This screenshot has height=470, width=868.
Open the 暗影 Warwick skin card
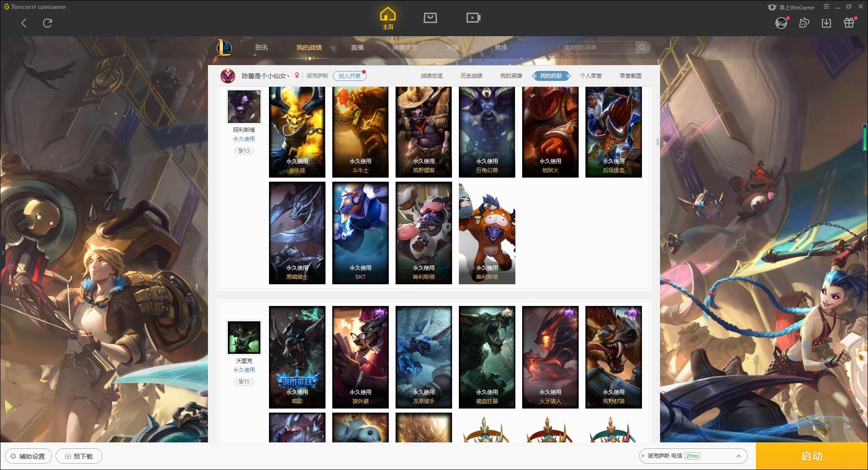[x=297, y=357]
